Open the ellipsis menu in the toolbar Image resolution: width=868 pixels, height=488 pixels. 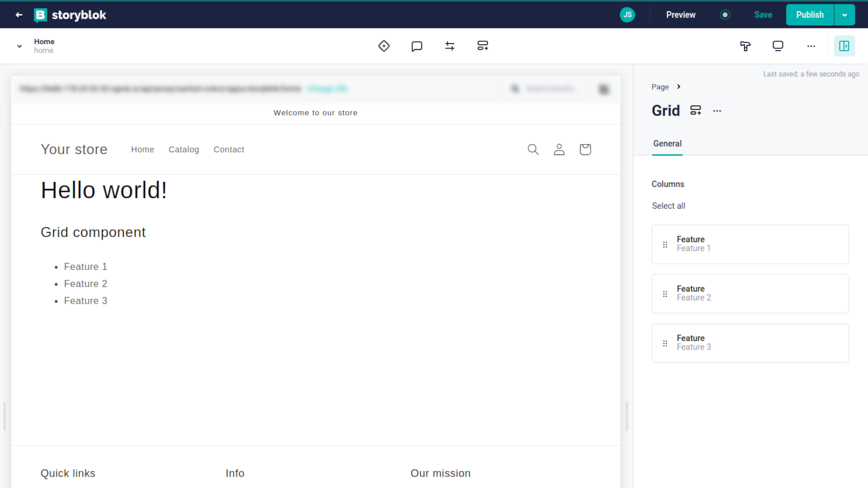click(x=811, y=46)
